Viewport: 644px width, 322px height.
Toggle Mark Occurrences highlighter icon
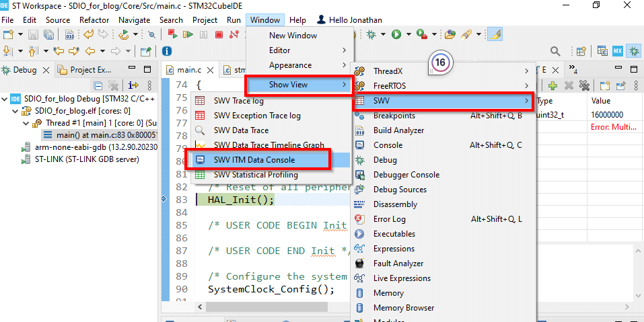[496, 35]
